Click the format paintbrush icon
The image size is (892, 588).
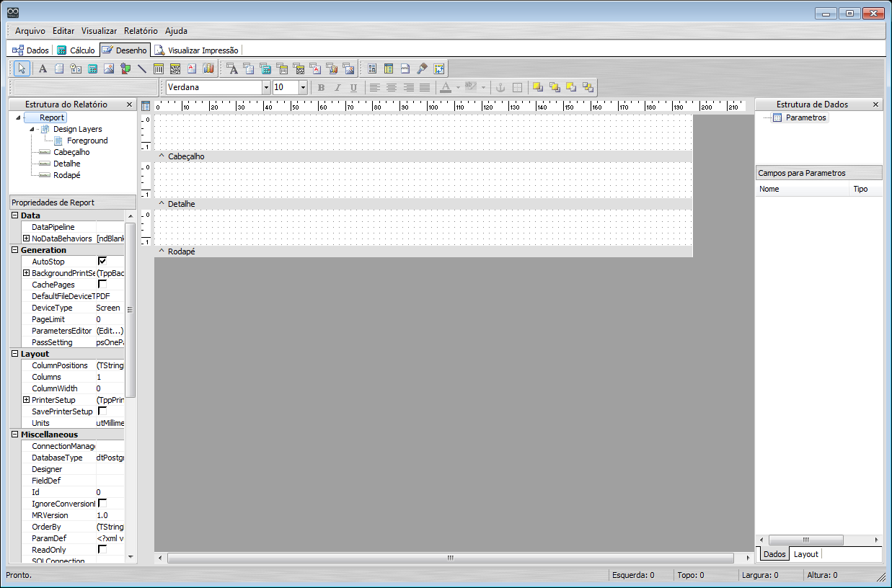pyautogui.click(x=423, y=68)
